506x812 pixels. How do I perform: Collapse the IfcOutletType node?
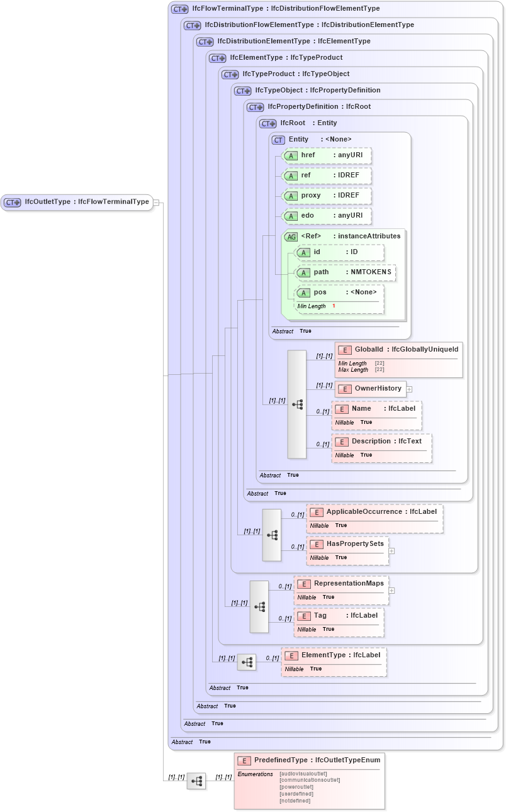[x=157, y=202]
